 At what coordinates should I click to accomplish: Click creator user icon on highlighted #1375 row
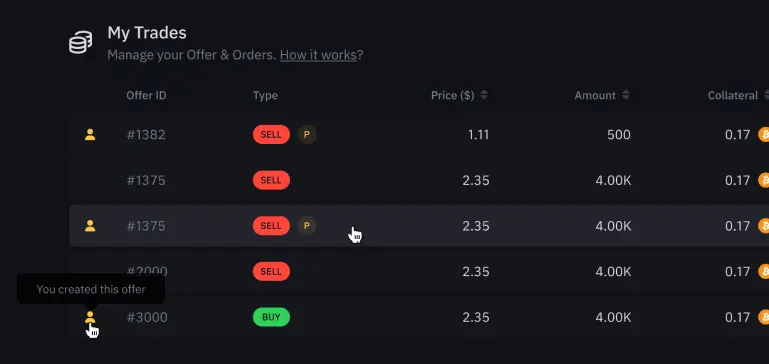[90, 226]
